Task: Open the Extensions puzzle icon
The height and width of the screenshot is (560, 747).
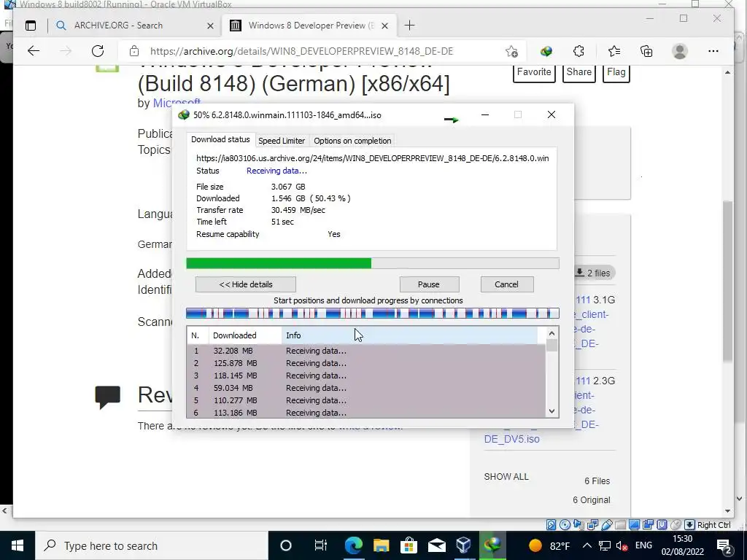Action: (x=578, y=51)
